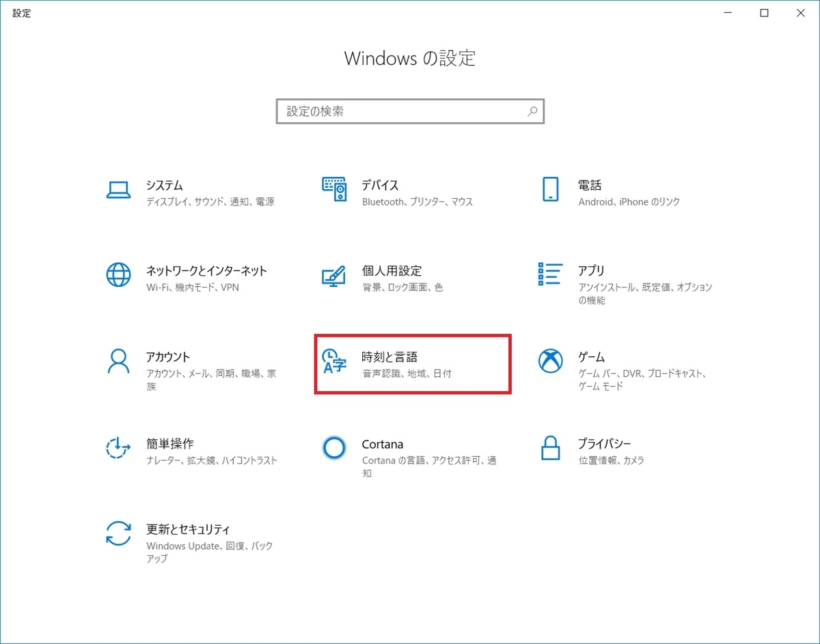This screenshot has height=644, width=820.
Task: Click the 時刻と言語 clock and letter icon
Action: click(x=334, y=361)
